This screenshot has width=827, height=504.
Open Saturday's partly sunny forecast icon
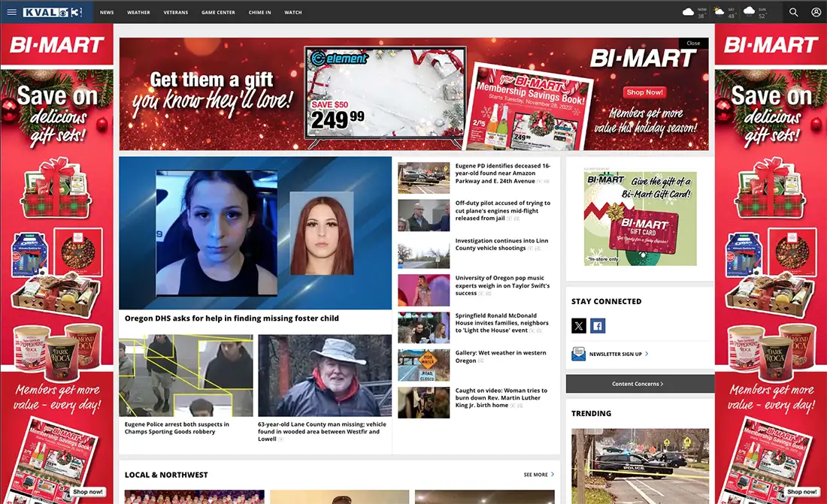click(718, 11)
